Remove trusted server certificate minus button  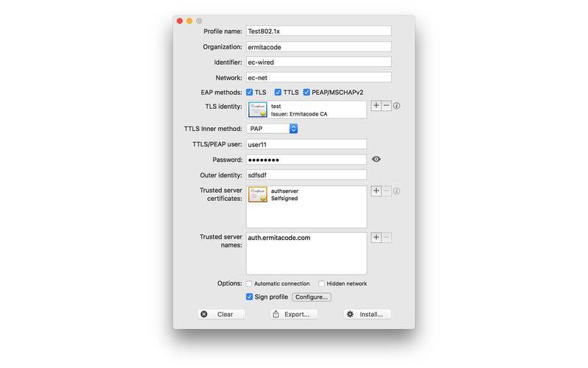[387, 191]
